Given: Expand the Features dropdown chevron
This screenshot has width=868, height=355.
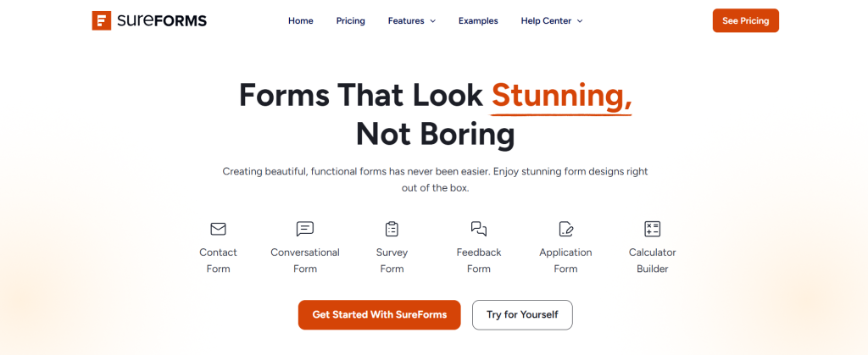Looking at the screenshot, I should point(432,21).
